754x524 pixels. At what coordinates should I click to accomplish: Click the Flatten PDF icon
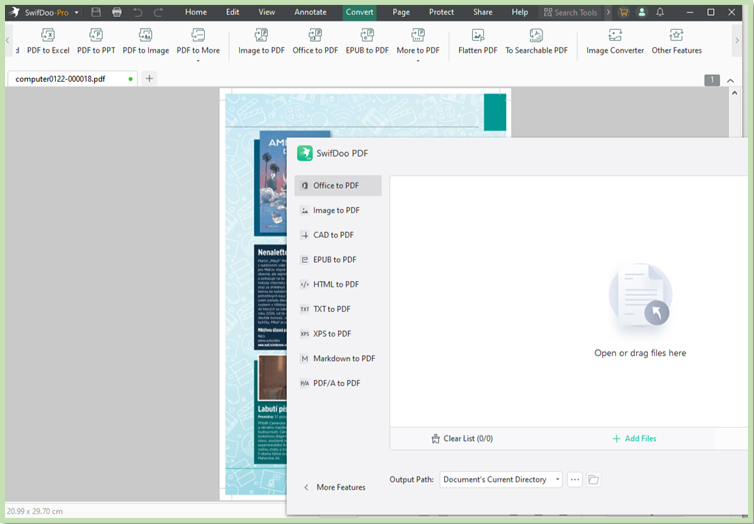(475, 35)
